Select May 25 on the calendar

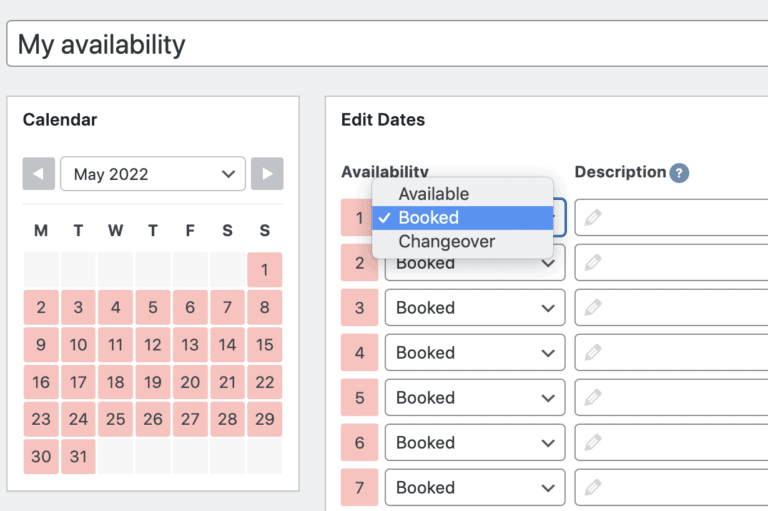116,419
